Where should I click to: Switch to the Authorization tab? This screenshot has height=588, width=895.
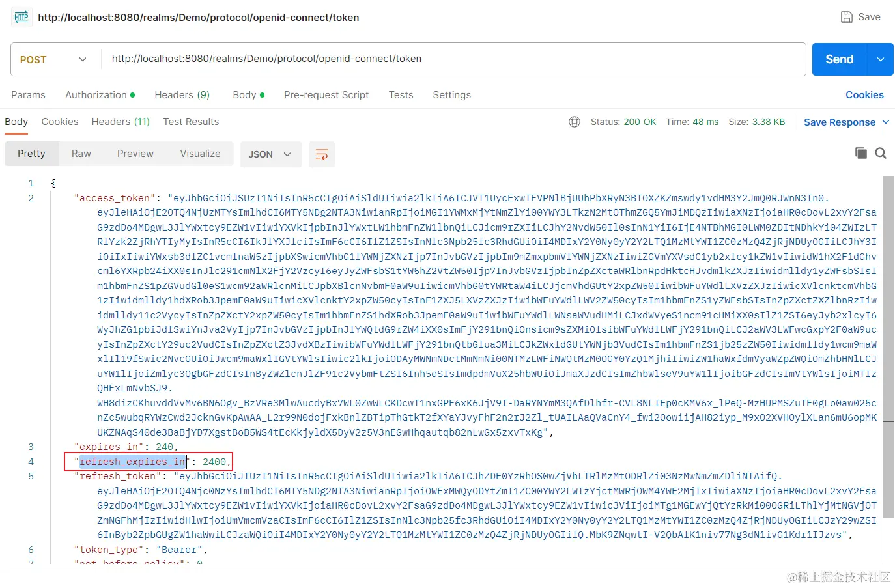pyautogui.click(x=100, y=95)
